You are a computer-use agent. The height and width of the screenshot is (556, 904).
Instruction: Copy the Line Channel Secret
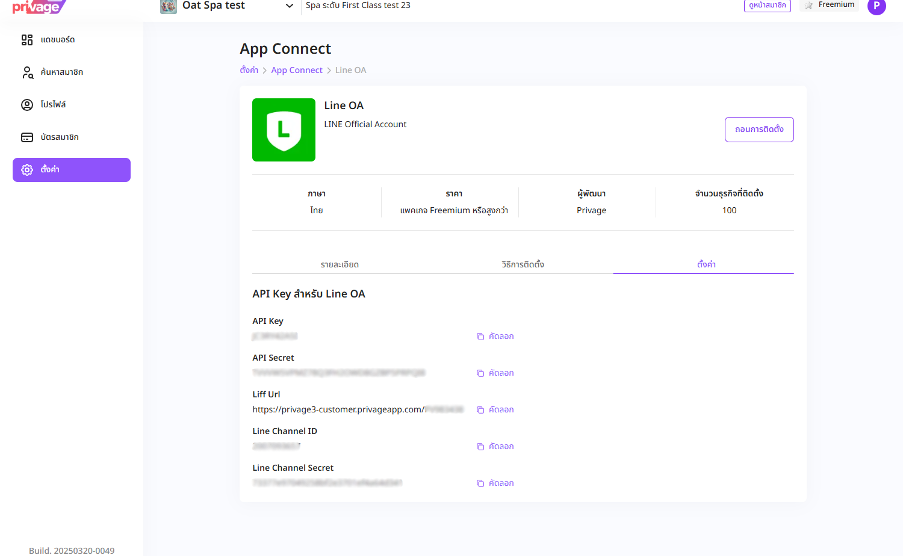495,483
